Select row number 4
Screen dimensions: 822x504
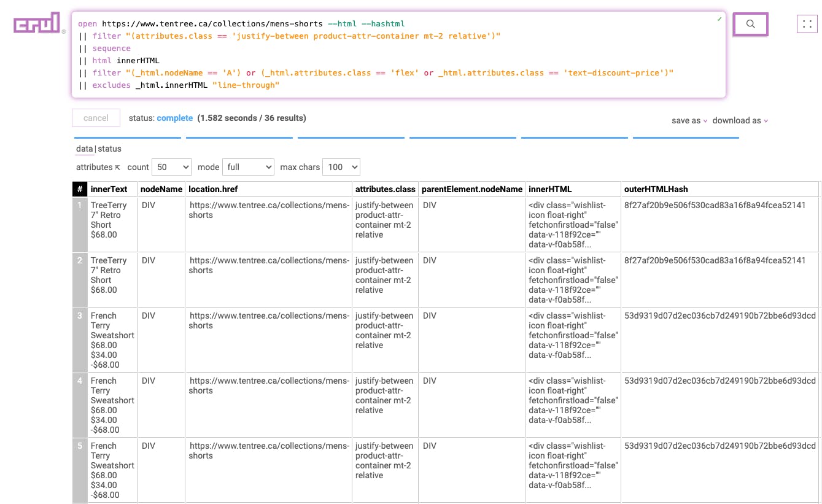[80, 405]
